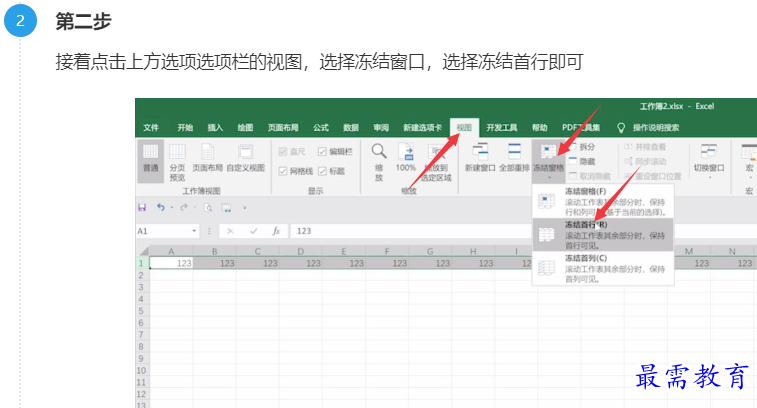Click the 冻结窗格 ribbon button icon
This screenshot has width=757, height=408.
pyautogui.click(x=548, y=152)
